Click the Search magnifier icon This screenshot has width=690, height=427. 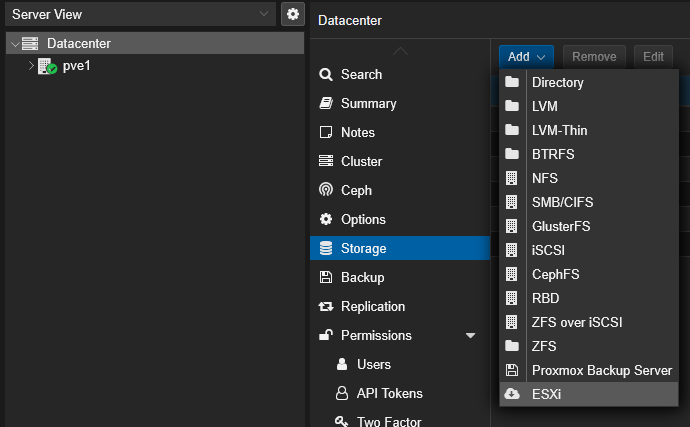pyautogui.click(x=325, y=74)
